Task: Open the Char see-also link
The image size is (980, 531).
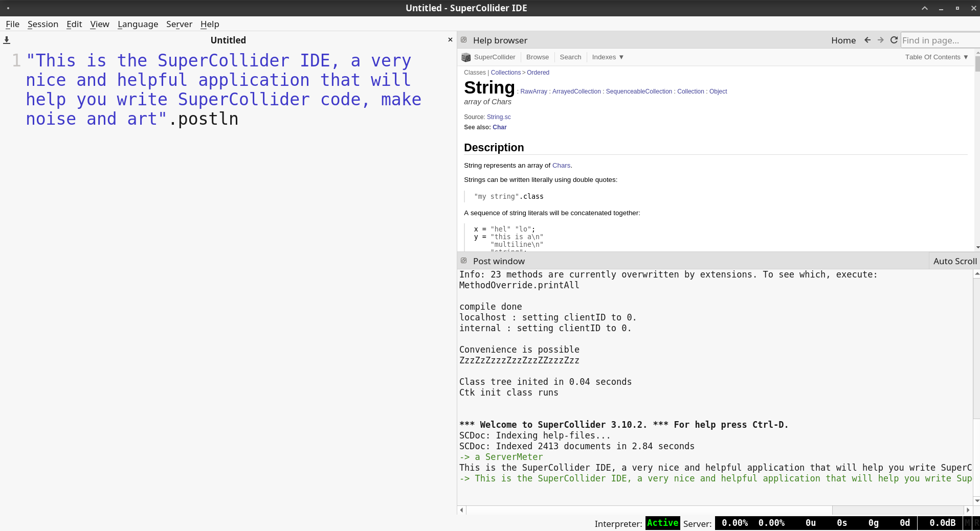Action: (x=500, y=127)
